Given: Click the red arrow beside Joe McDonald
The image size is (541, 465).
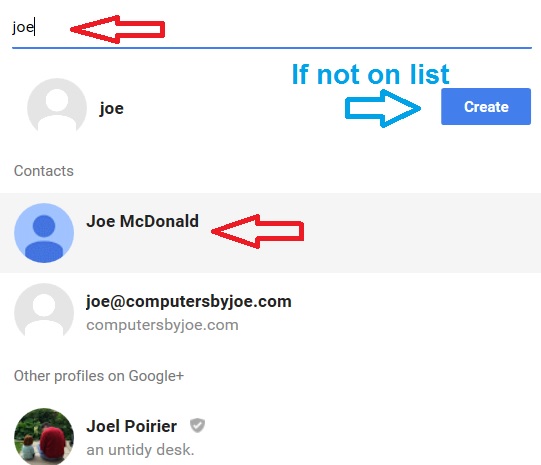Looking at the screenshot, I should (x=257, y=231).
